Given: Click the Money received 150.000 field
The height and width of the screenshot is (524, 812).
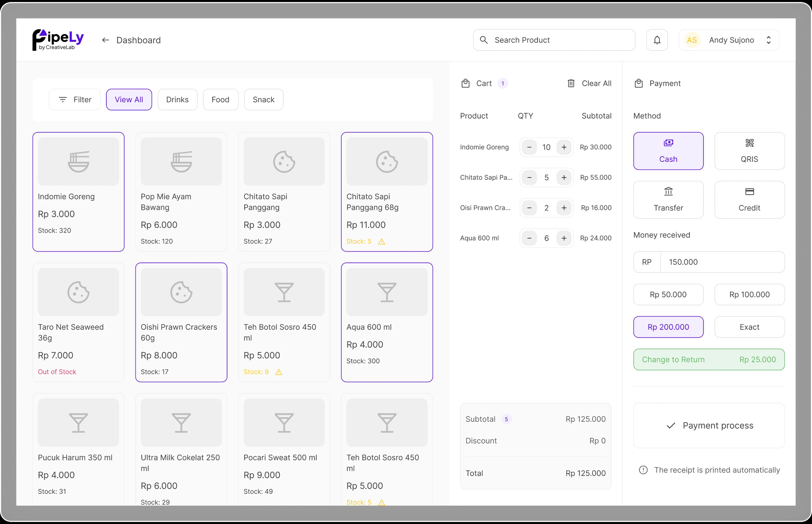Looking at the screenshot, I should click(709, 262).
